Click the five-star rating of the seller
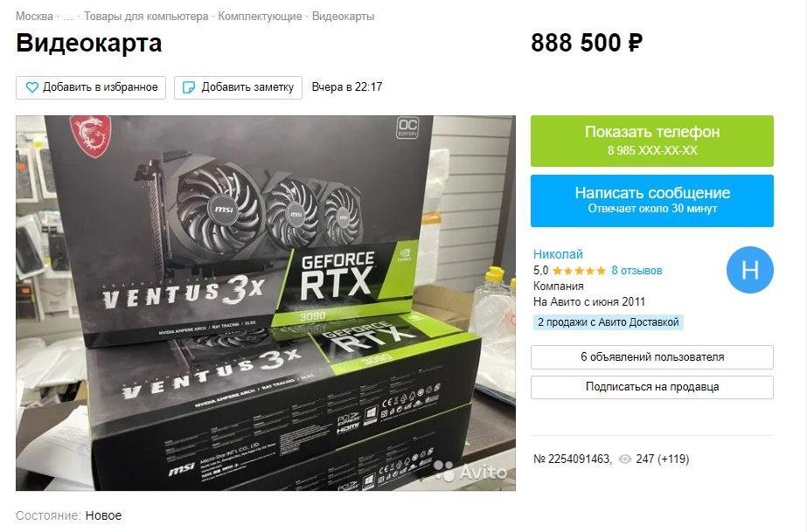This screenshot has width=807, height=532. [x=579, y=271]
